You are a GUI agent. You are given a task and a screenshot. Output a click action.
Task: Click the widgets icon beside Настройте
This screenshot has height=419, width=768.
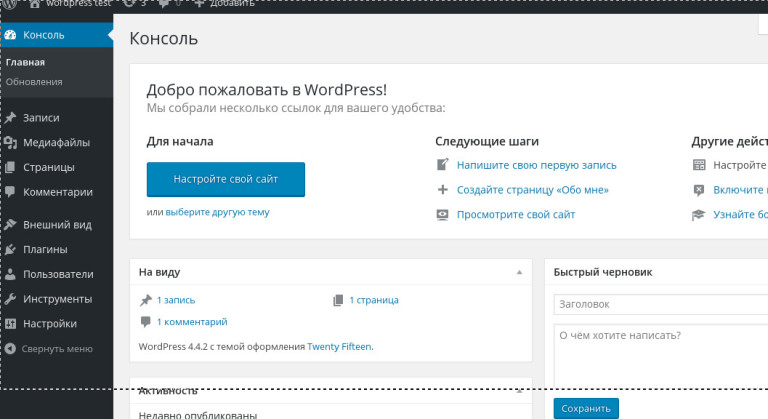click(699, 165)
